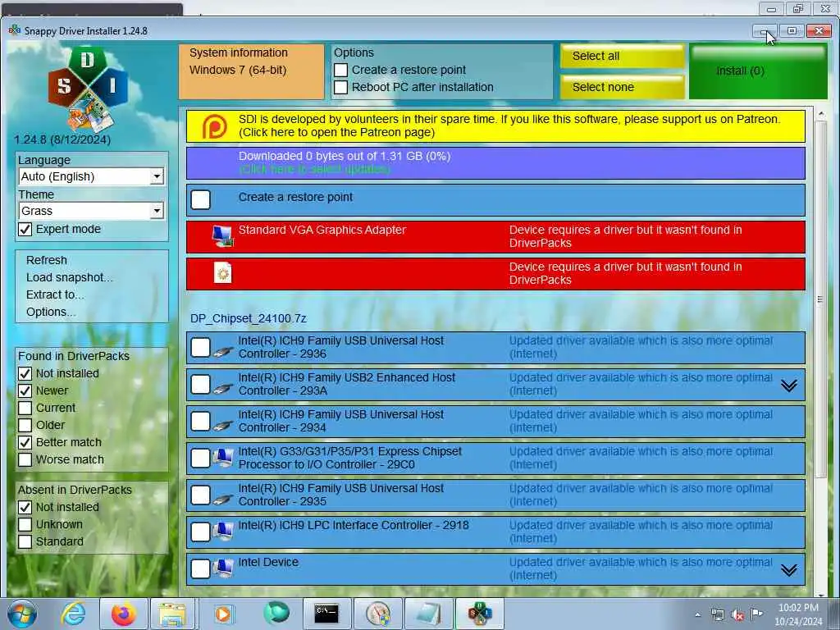Screen dimensions: 840x630
Task: Click the Action Center flag tray icon
Action: (x=756, y=614)
